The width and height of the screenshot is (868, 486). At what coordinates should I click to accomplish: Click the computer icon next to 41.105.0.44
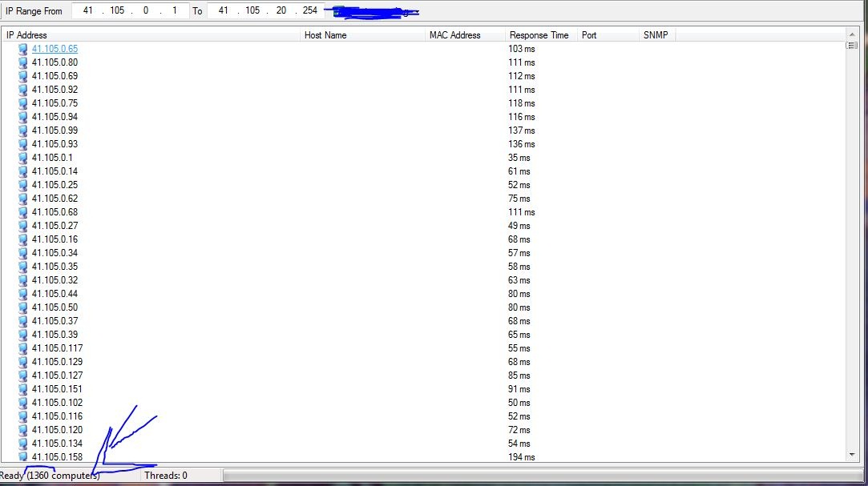(23, 294)
